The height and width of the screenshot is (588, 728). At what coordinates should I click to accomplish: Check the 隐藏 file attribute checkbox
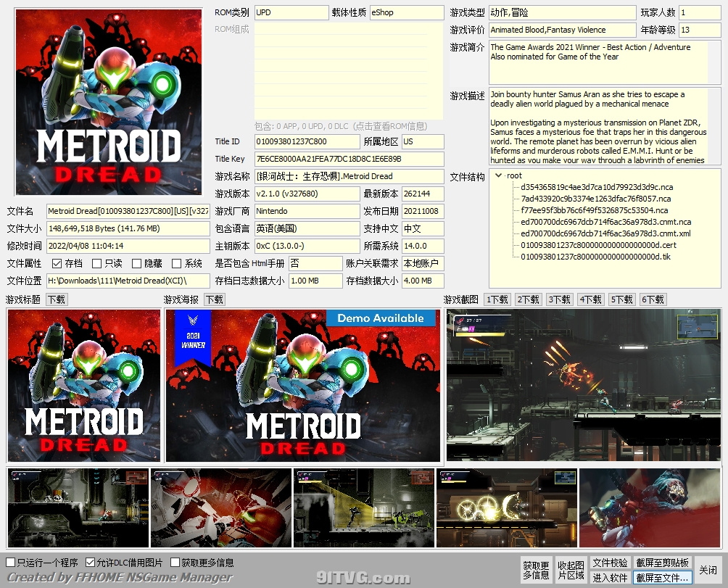(x=136, y=264)
